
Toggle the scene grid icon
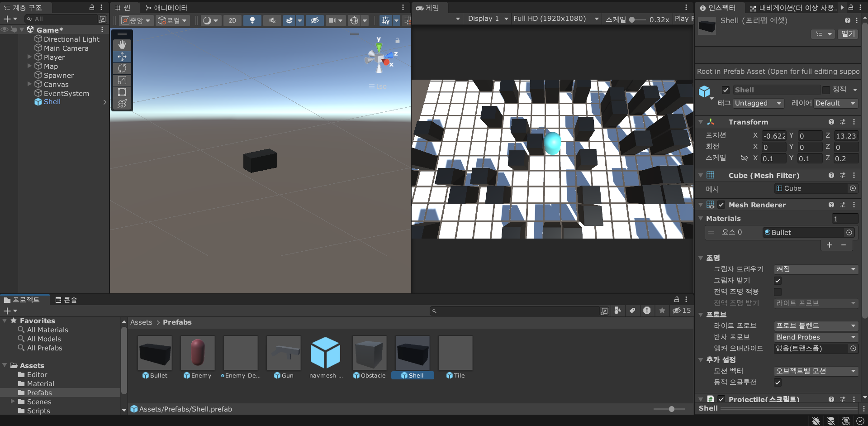click(x=386, y=20)
